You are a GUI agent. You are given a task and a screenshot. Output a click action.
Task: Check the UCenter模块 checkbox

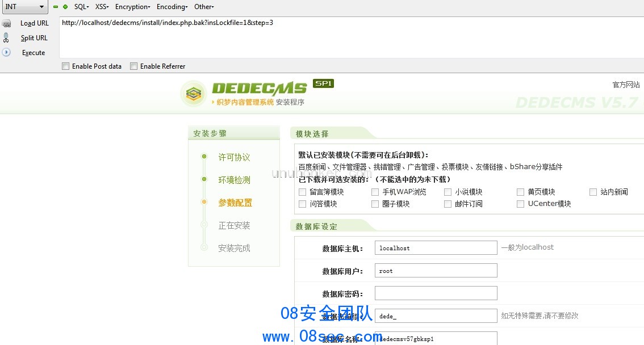[x=520, y=204]
